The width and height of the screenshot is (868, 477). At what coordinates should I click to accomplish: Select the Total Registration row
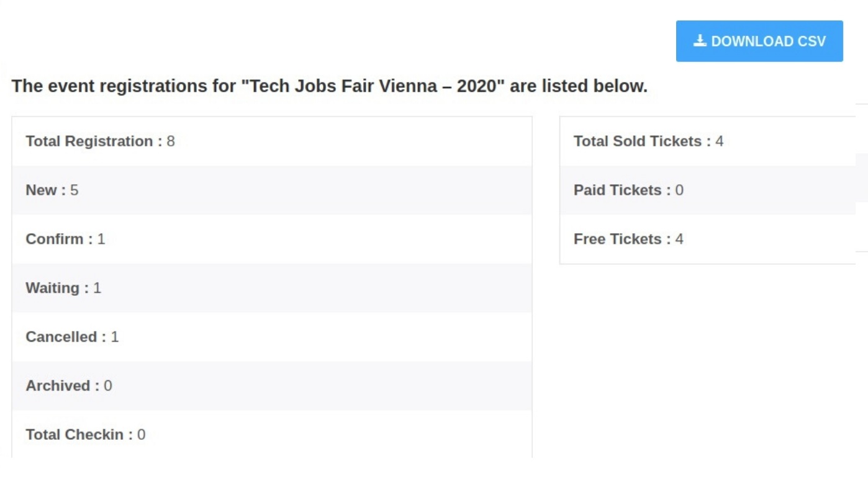click(x=272, y=141)
